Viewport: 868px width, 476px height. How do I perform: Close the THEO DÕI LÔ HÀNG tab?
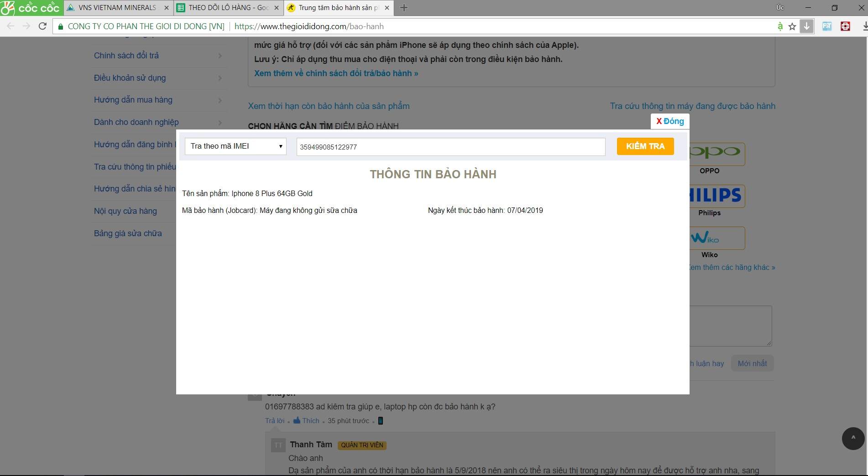coord(276,8)
